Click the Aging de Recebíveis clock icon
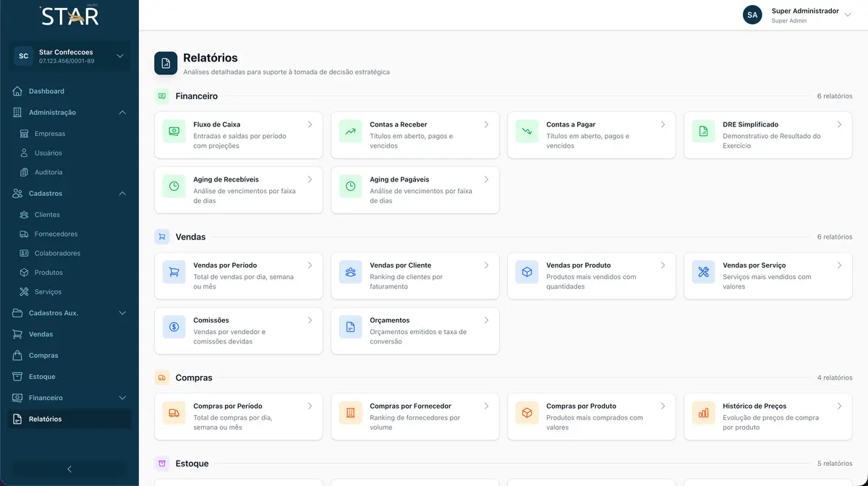Screen dimensions: 868x486 click(x=174, y=186)
